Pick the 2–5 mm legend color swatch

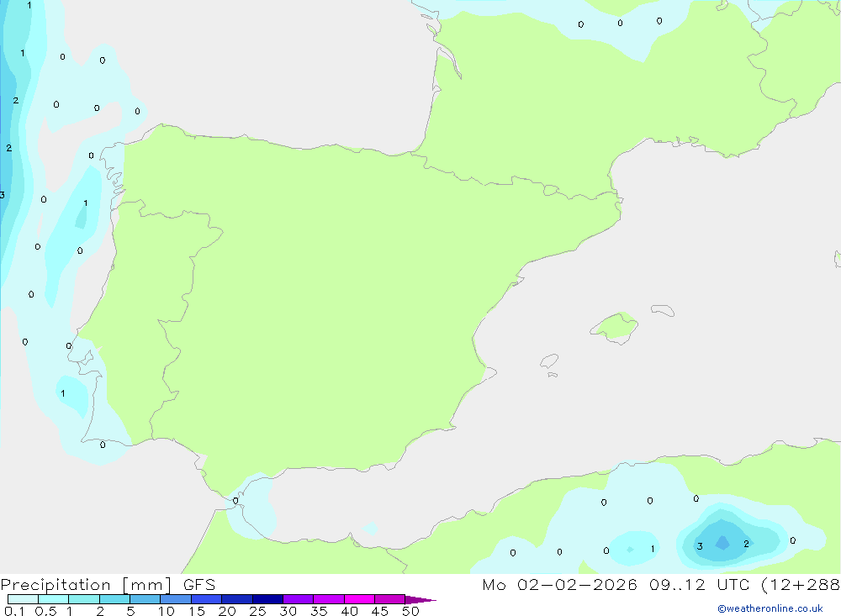point(114,599)
